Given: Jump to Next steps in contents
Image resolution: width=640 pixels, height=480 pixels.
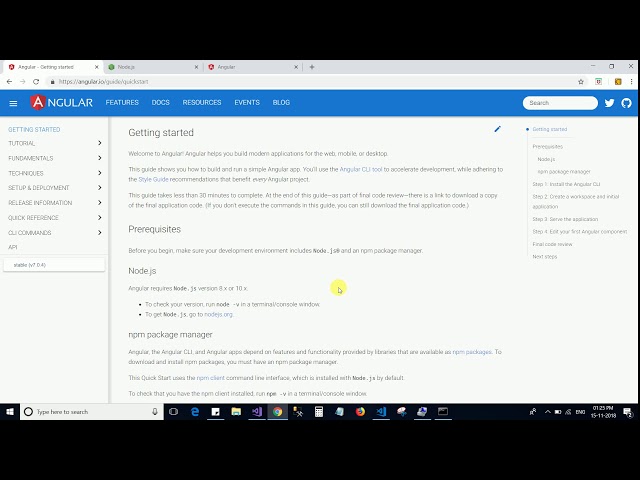Looking at the screenshot, I should click(544, 257).
